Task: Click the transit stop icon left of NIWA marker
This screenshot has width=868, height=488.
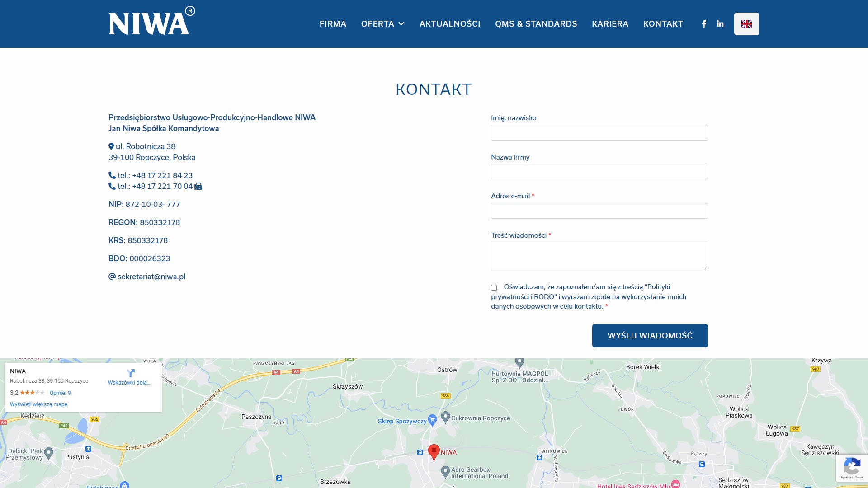Action: point(420,452)
